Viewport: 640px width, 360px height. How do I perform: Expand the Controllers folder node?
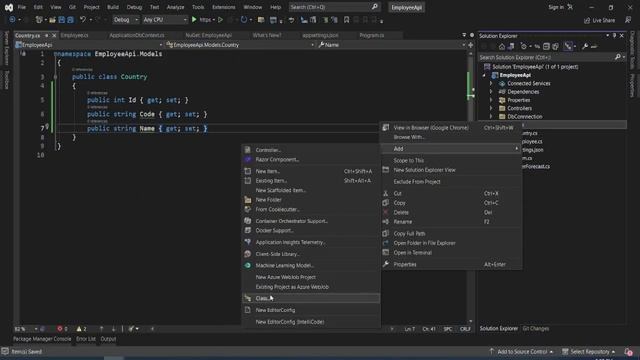[491, 108]
